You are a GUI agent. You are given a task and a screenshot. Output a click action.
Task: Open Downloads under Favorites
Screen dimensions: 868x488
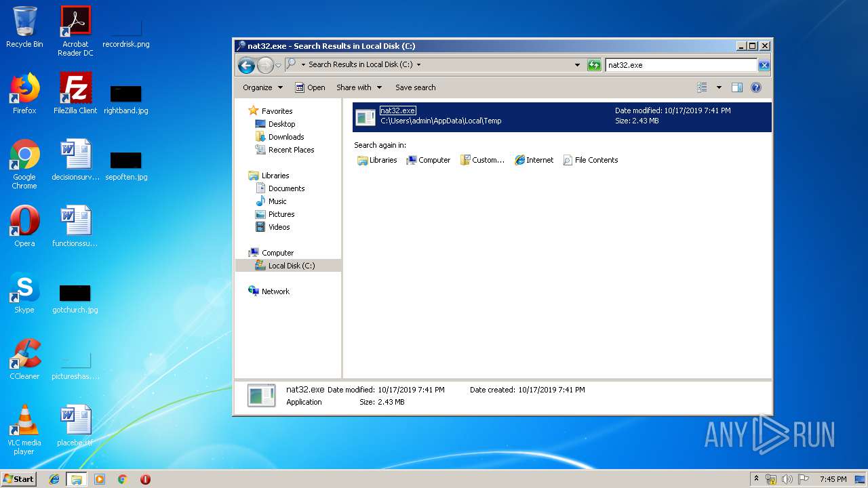tap(279, 137)
